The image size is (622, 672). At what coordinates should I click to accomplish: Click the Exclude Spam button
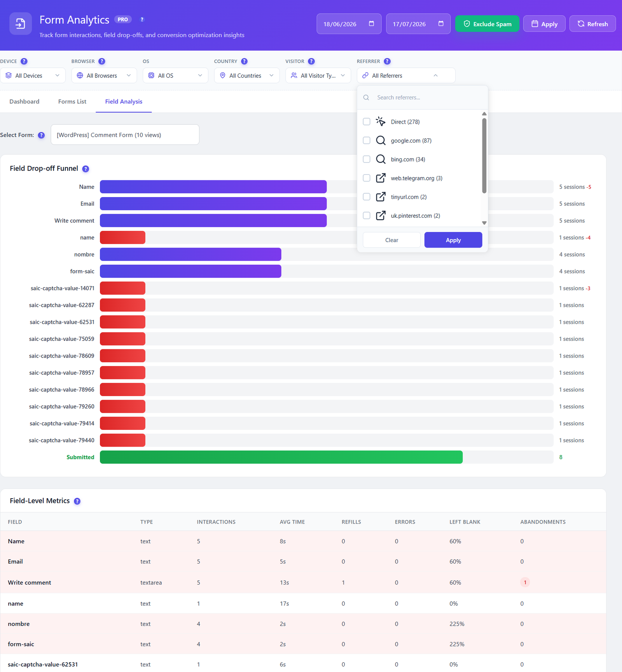487,24
